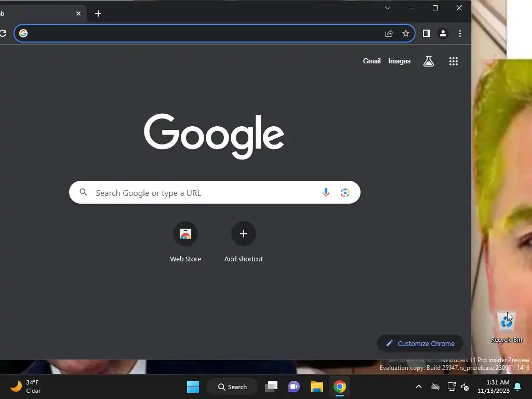
Task: Open the tab search dropdown arrow
Action: click(388, 8)
